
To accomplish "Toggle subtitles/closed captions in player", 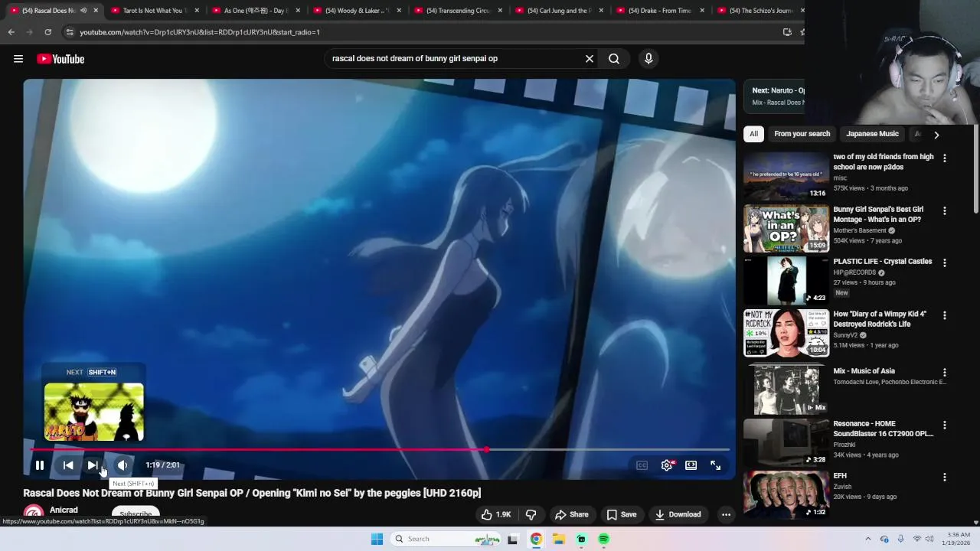I will pyautogui.click(x=642, y=465).
